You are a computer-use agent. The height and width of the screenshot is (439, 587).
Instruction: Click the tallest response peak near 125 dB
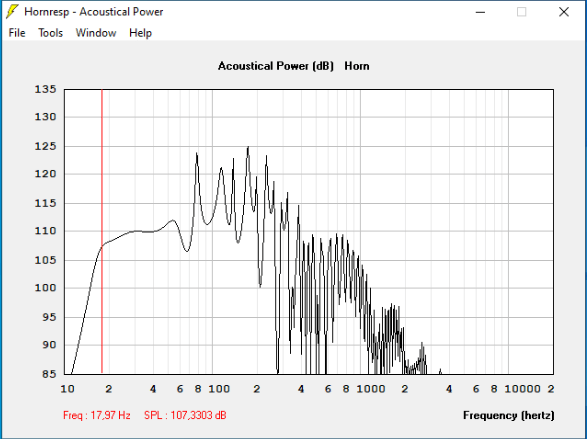click(x=248, y=147)
